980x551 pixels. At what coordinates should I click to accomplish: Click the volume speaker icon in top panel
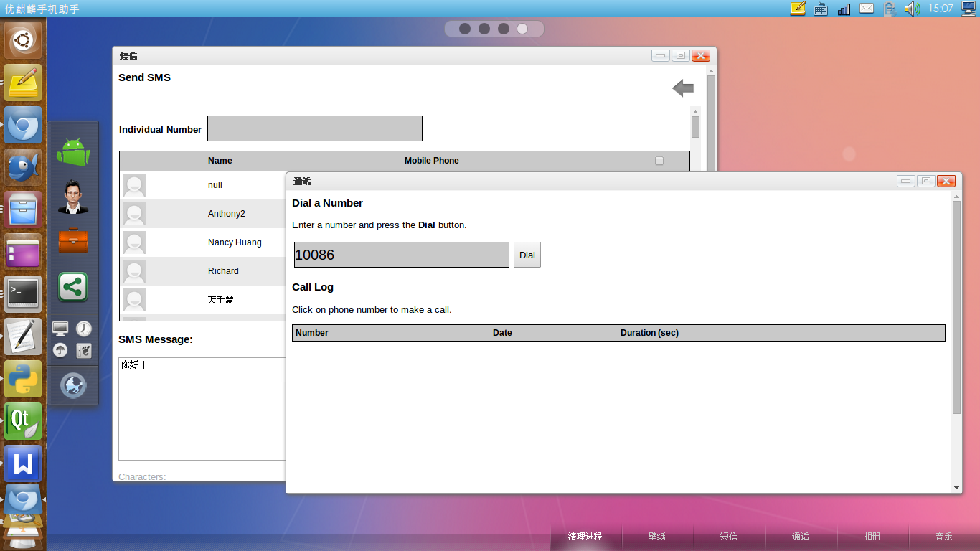pos(912,9)
